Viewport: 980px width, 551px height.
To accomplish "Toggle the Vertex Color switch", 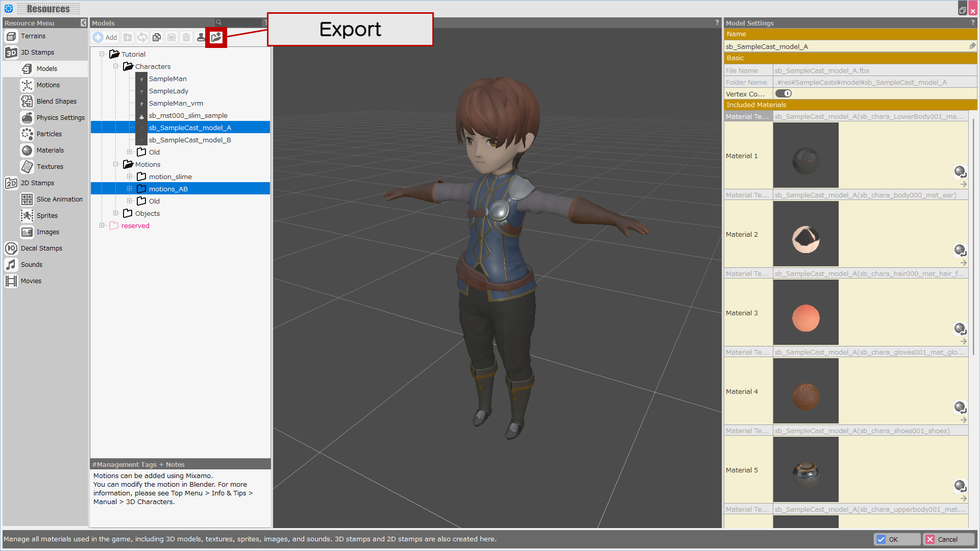I will pyautogui.click(x=783, y=93).
